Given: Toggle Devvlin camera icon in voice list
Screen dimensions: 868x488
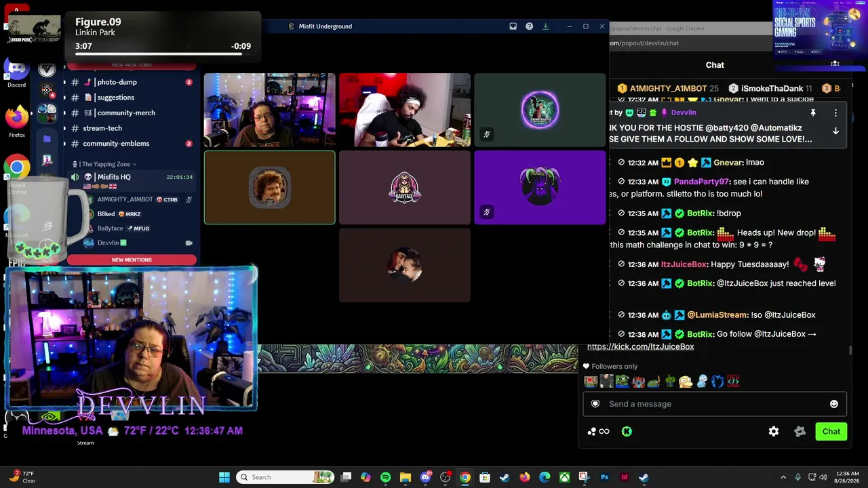Looking at the screenshot, I should (189, 243).
